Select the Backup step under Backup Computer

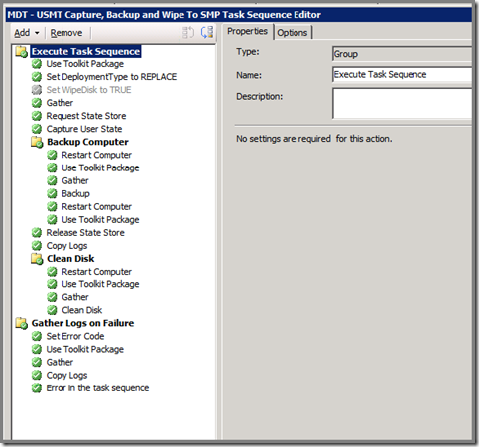75,193
